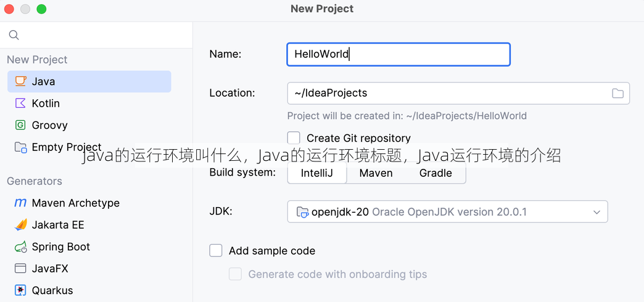Click the Maven Archetype m icon
Image resolution: width=644 pixels, height=302 pixels.
click(x=20, y=203)
